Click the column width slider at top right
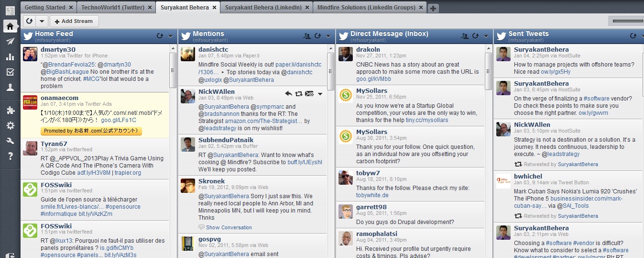The width and height of the screenshot is (644, 258). click(627, 21)
